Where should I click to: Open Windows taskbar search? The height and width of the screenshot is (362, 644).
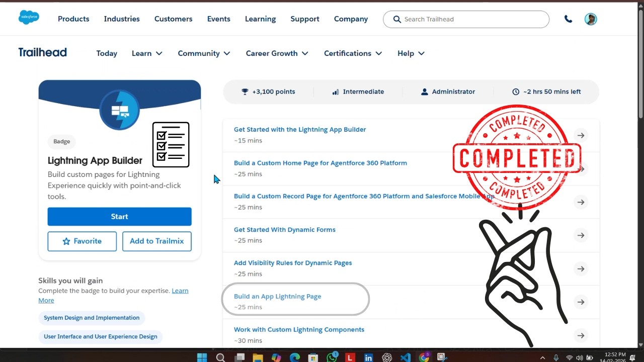(x=220, y=357)
